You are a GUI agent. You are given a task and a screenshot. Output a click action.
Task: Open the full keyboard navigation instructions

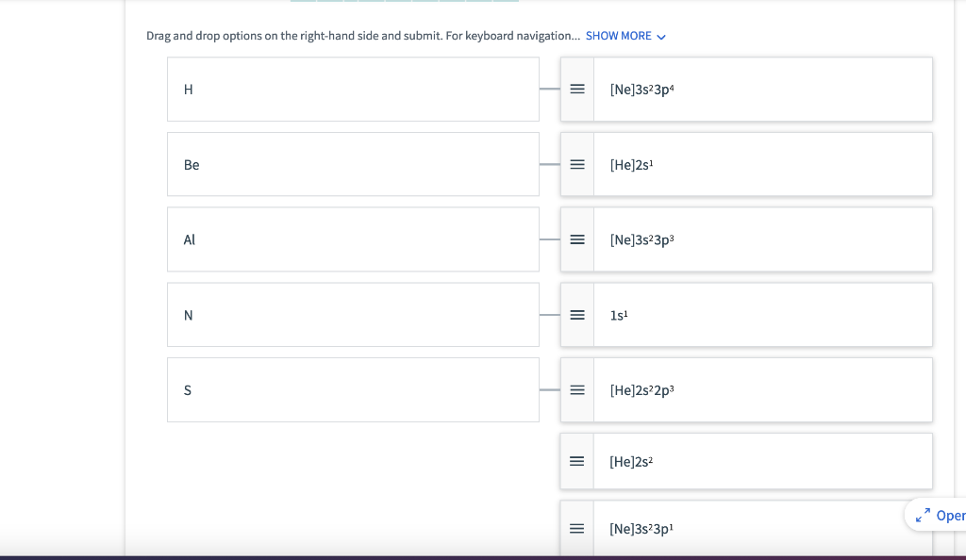tap(618, 36)
